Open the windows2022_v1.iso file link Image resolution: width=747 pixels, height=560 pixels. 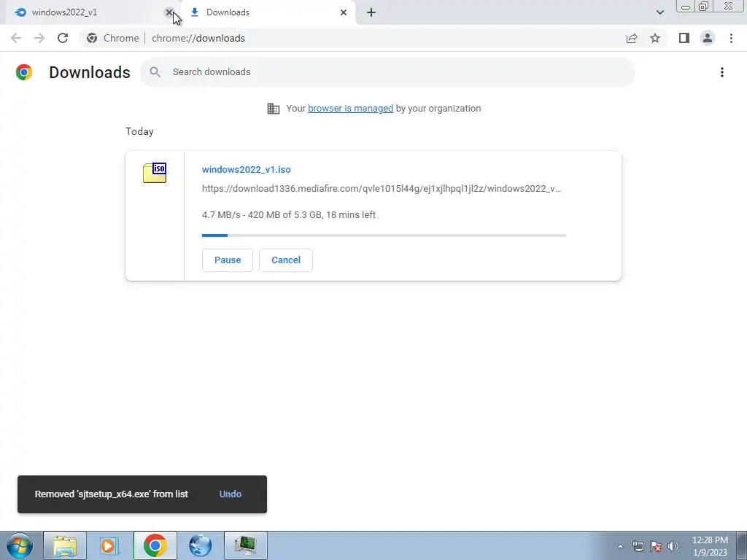[x=247, y=169]
